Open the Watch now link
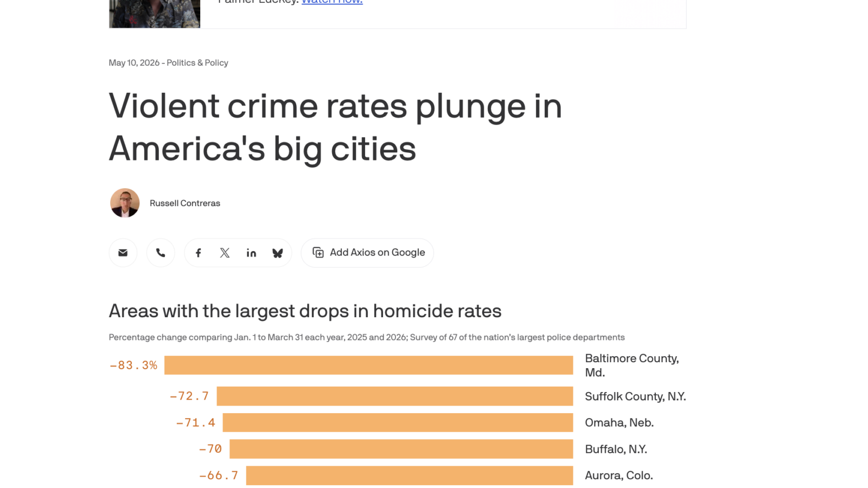The image size is (868, 488). click(332, 2)
